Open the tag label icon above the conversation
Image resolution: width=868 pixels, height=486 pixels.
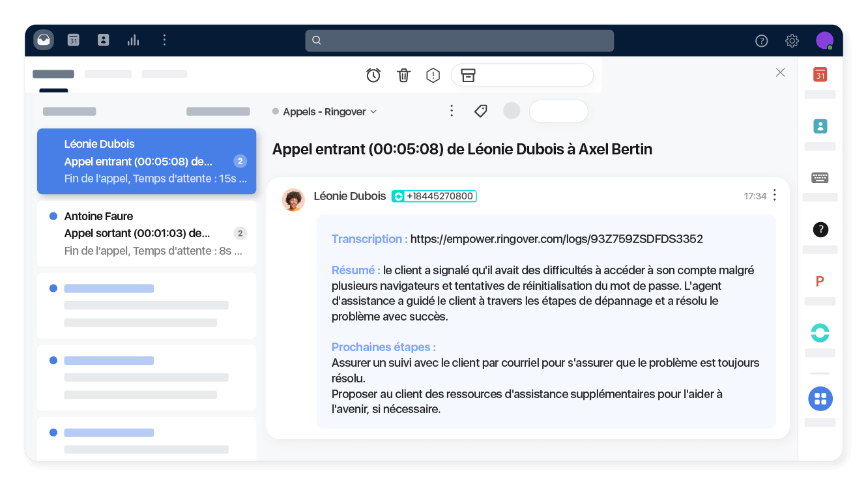click(480, 111)
